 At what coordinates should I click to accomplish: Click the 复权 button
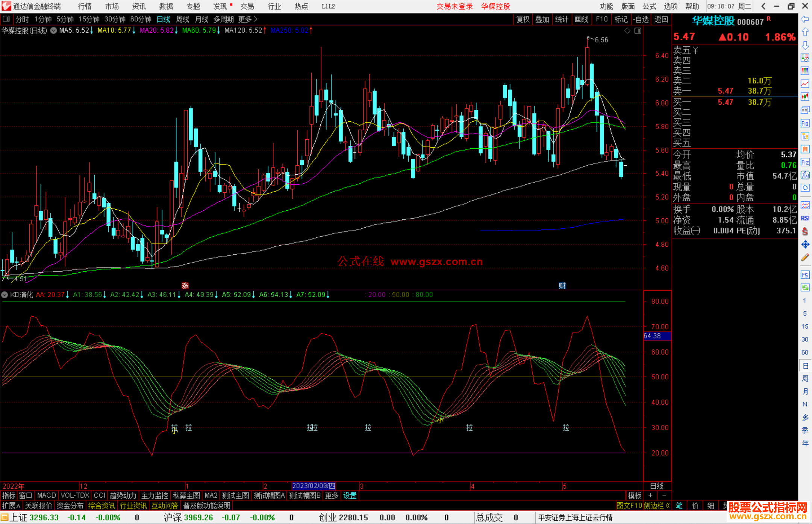[523, 19]
